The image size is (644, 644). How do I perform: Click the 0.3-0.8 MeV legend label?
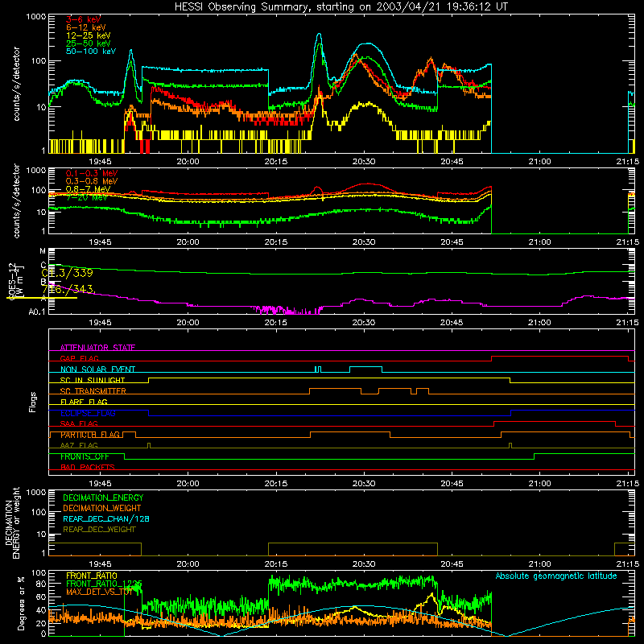pyautogui.click(x=92, y=181)
